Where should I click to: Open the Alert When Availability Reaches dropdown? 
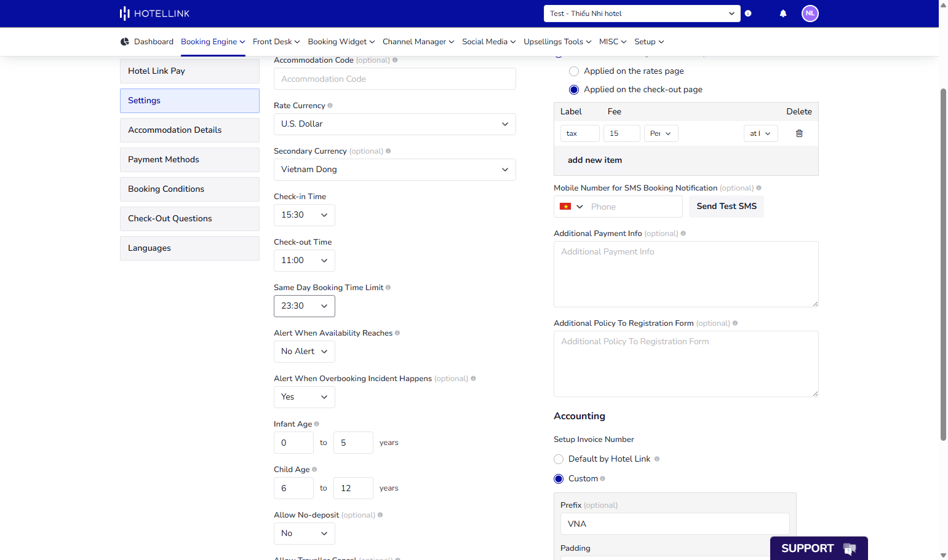(x=305, y=352)
